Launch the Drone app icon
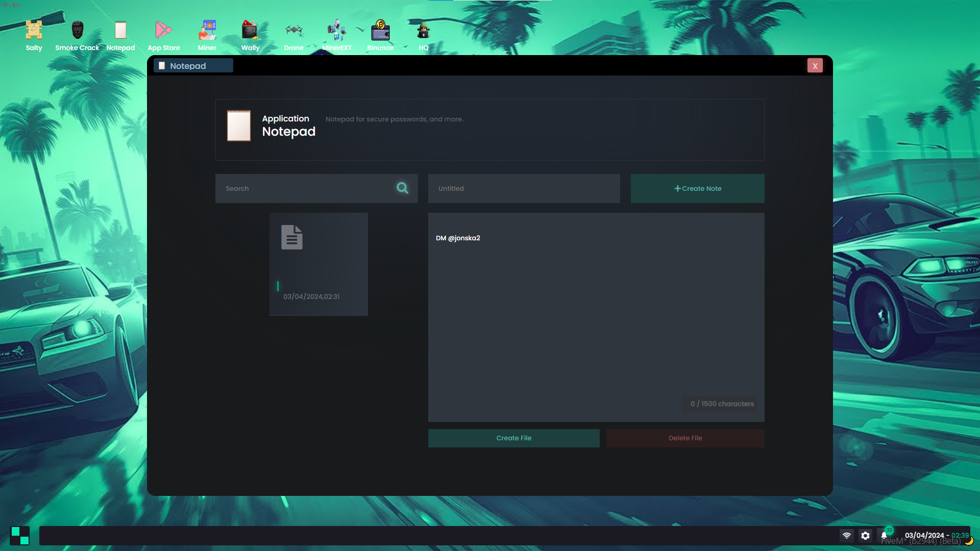 pyautogui.click(x=293, y=36)
